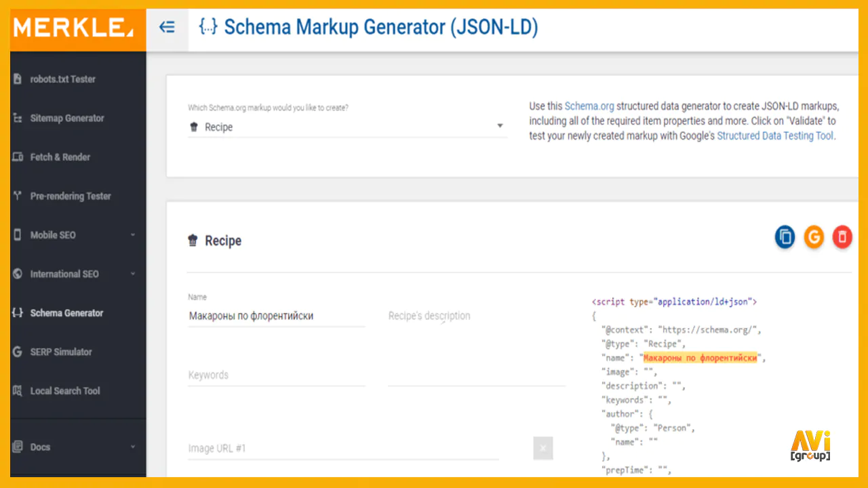This screenshot has width=868, height=488.
Task: Open the Schema.org link
Action: pyautogui.click(x=589, y=106)
